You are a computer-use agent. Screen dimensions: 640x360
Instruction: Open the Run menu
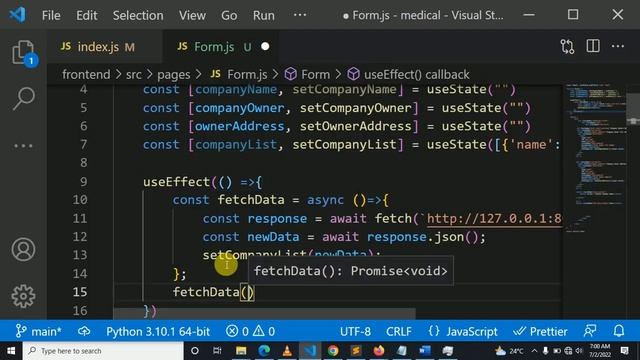(x=264, y=16)
